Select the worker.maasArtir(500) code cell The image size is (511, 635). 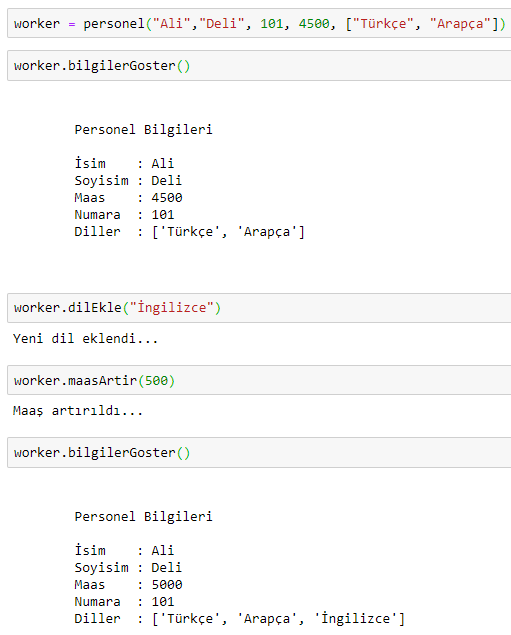coord(259,380)
